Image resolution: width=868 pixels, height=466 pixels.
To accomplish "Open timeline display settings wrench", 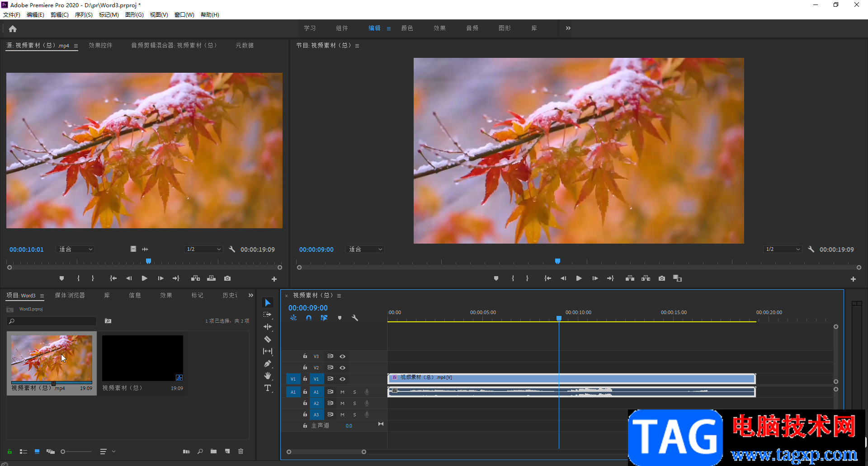I will coord(355,318).
